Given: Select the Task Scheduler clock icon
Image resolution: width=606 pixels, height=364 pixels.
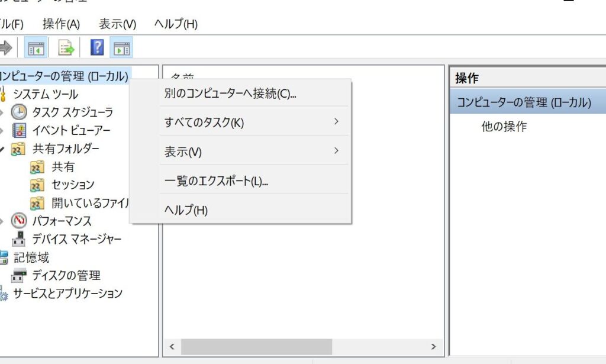Looking at the screenshot, I should point(19,112).
